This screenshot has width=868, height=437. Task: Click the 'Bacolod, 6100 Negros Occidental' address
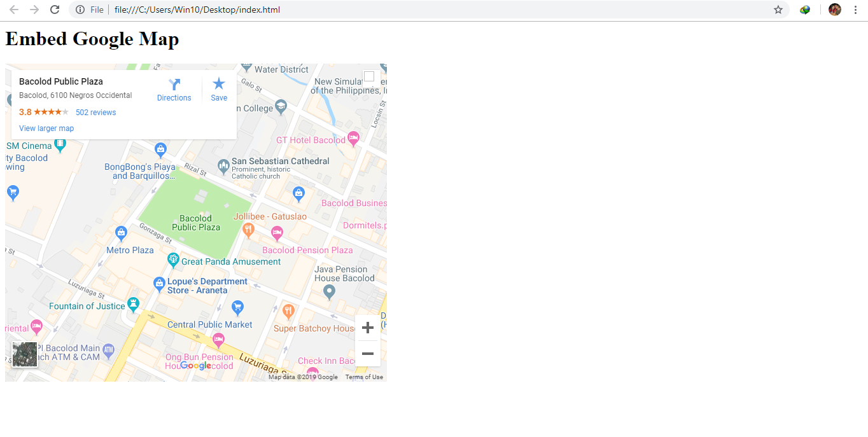pyautogui.click(x=76, y=95)
